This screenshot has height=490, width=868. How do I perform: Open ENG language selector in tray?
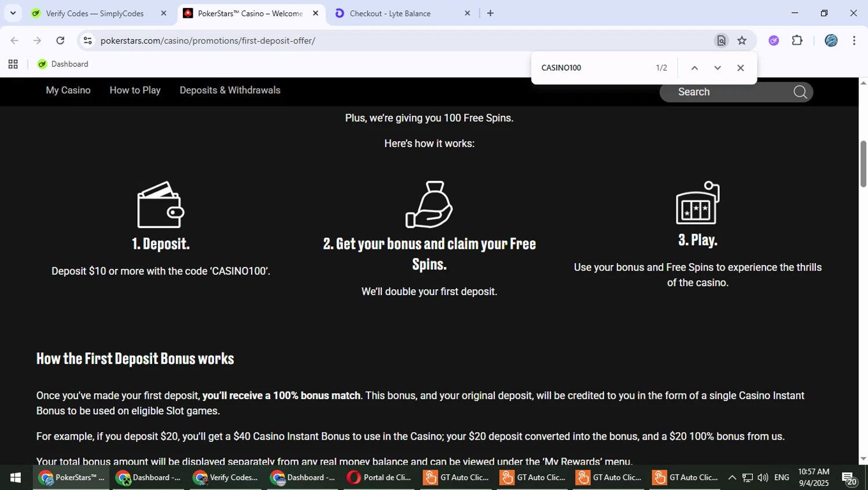pyautogui.click(x=782, y=477)
